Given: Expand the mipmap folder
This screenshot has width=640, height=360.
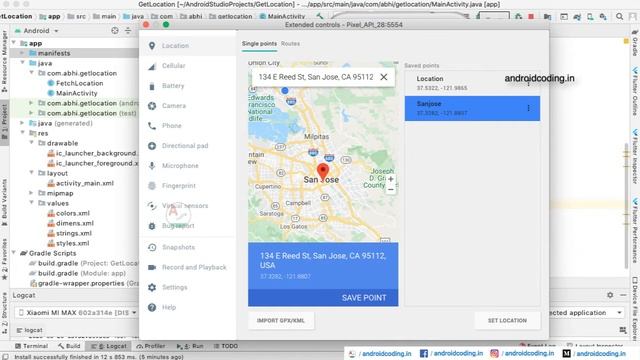Looking at the screenshot, I should point(31,193).
